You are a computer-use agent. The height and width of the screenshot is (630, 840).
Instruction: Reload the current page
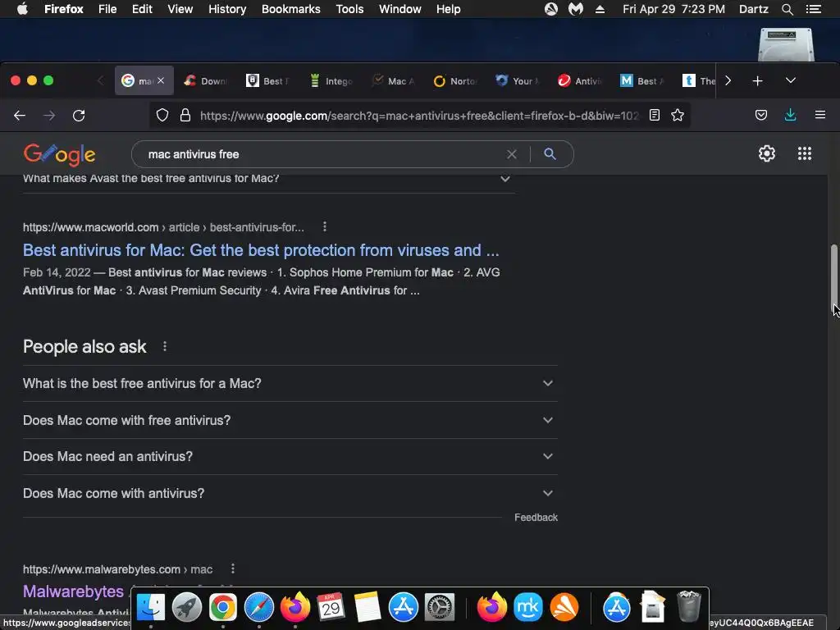79,115
